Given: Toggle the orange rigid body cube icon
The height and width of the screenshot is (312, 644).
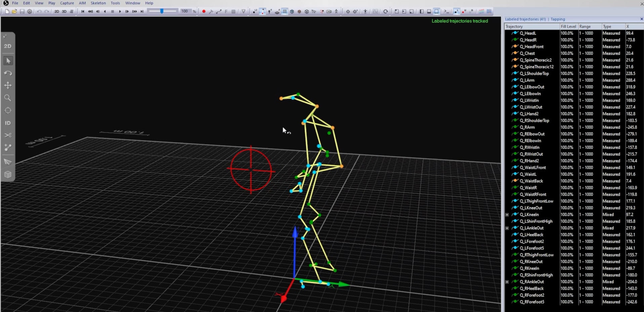Looking at the screenshot, I should coord(299,11).
